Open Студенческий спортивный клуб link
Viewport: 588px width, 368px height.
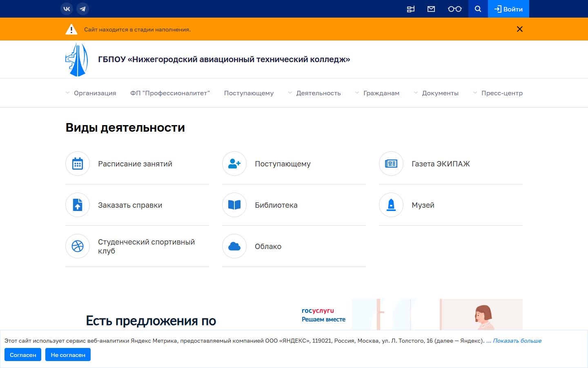(x=146, y=246)
